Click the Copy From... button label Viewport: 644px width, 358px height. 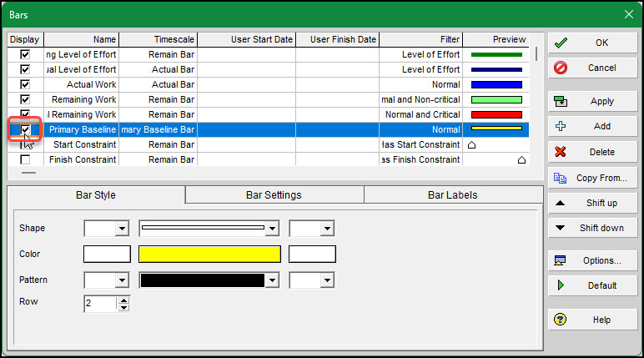coord(601,178)
